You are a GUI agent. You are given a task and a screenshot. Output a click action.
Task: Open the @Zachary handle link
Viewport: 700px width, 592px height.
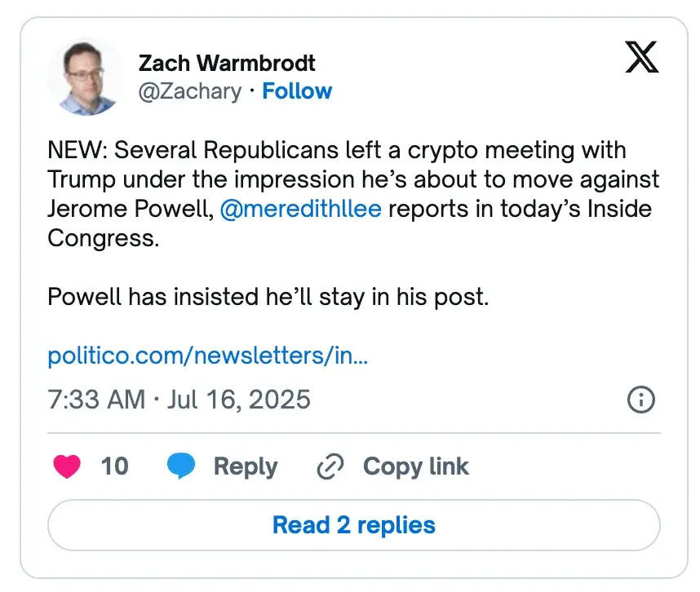[190, 91]
